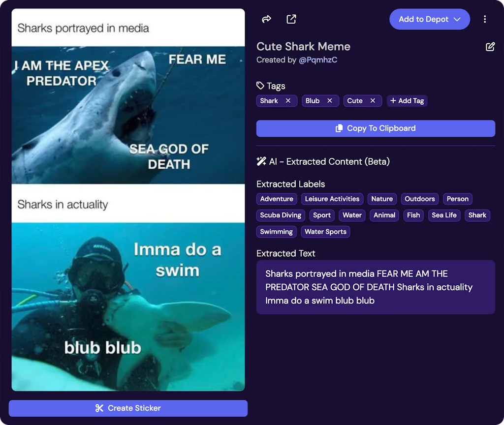Viewport: 504px width, 425px height.
Task: Remove the Cute tag with its X
Action: pyautogui.click(x=373, y=101)
